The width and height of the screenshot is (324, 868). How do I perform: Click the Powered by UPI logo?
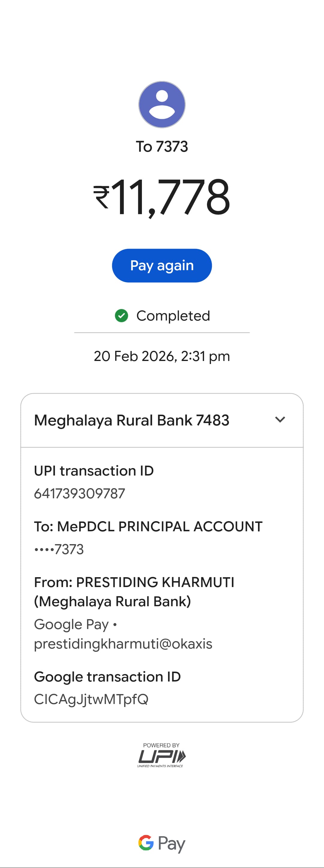(161, 755)
